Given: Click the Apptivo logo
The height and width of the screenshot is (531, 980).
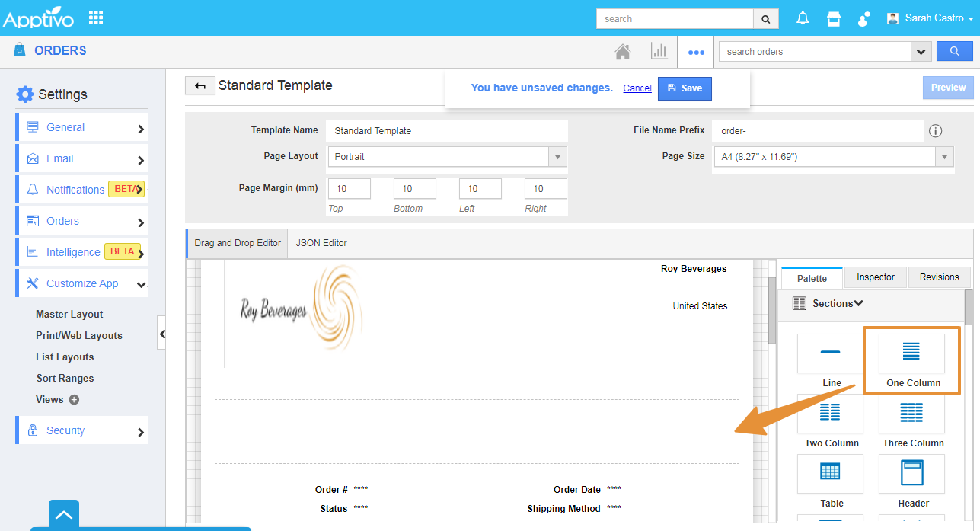Looking at the screenshot, I should point(40,18).
